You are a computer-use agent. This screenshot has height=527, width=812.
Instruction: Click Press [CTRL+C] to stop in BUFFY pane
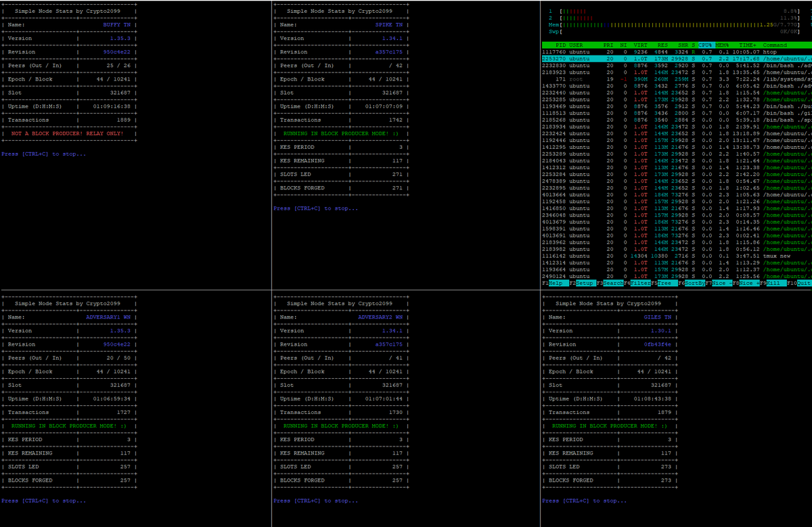click(43, 154)
